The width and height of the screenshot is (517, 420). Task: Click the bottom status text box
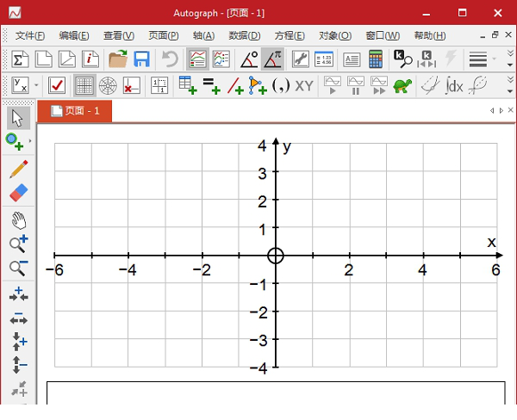coord(276,393)
